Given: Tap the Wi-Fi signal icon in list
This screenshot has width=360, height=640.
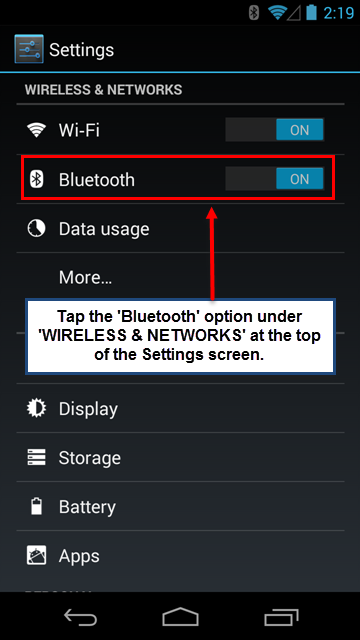Looking at the screenshot, I should [36, 131].
